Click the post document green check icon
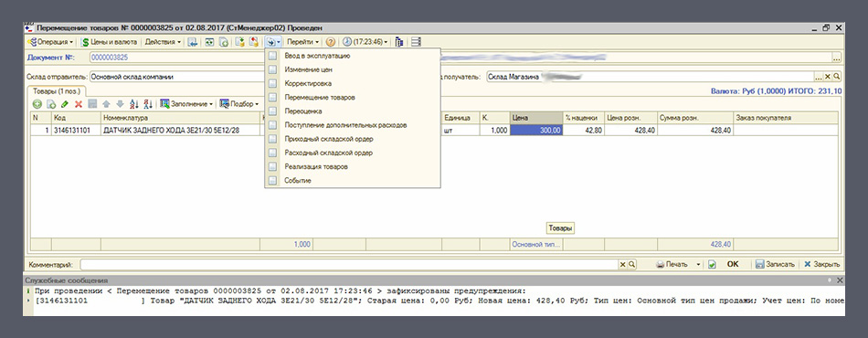This screenshot has width=868, height=338. 712,264
